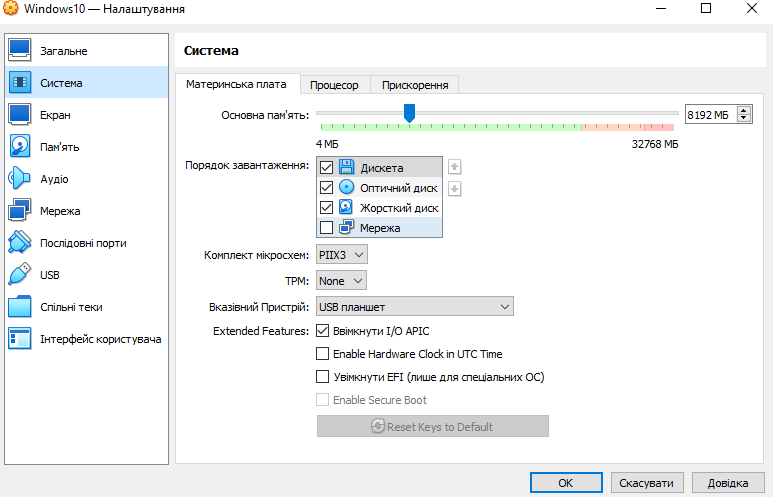
Task: Click the Основна пам'ять slider handle
Action: [x=409, y=113]
